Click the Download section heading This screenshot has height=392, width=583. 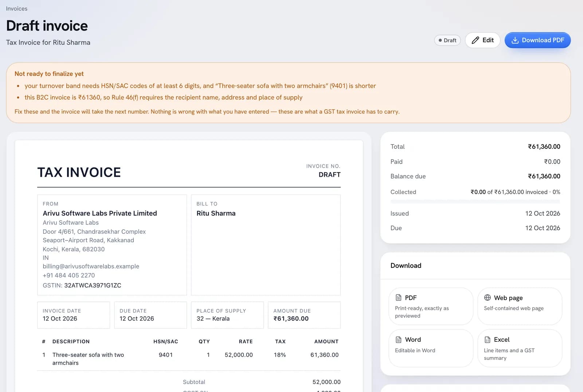pyautogui.click(x=406, y=266)
